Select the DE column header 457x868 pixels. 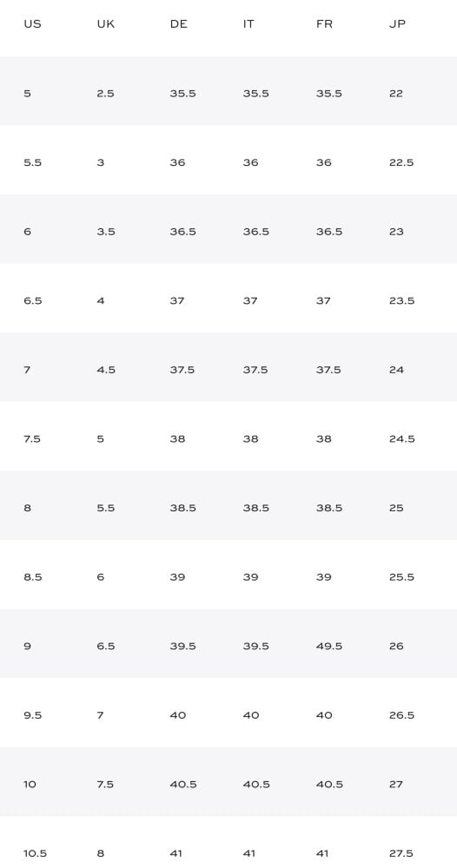click(x=178, y=24)
